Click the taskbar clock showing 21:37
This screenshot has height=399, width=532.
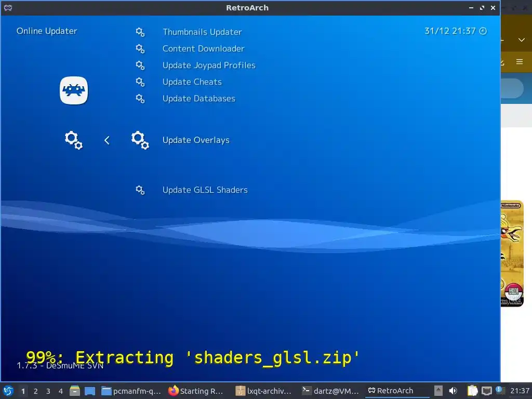pyautogui.click(x=520, y=391)
